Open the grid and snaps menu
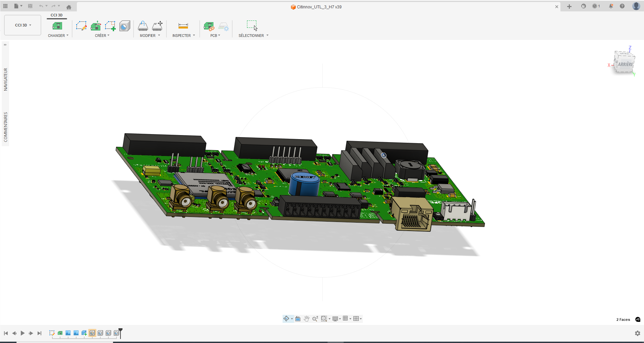This screenshot has height=343, width=644. coord(347,319)
